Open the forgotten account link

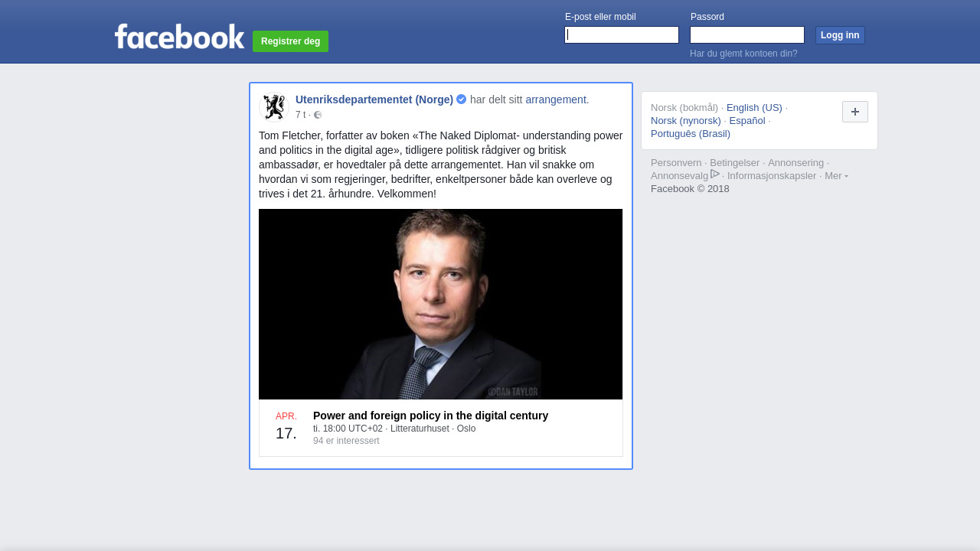click(x=743, y=54)
